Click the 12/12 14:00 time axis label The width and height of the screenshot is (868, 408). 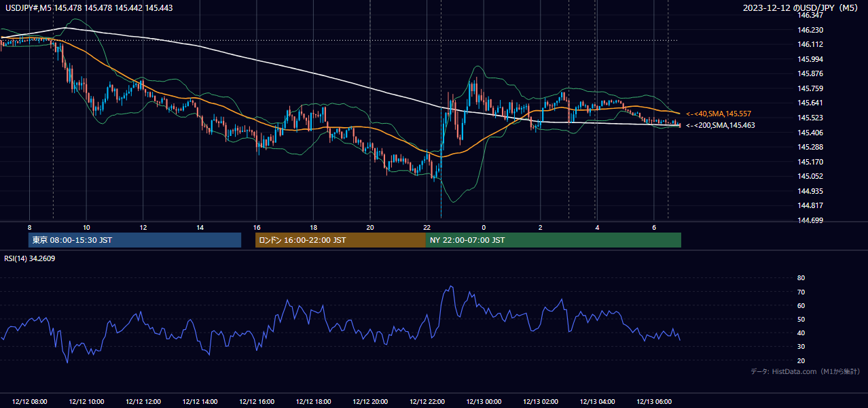point(200,402)
